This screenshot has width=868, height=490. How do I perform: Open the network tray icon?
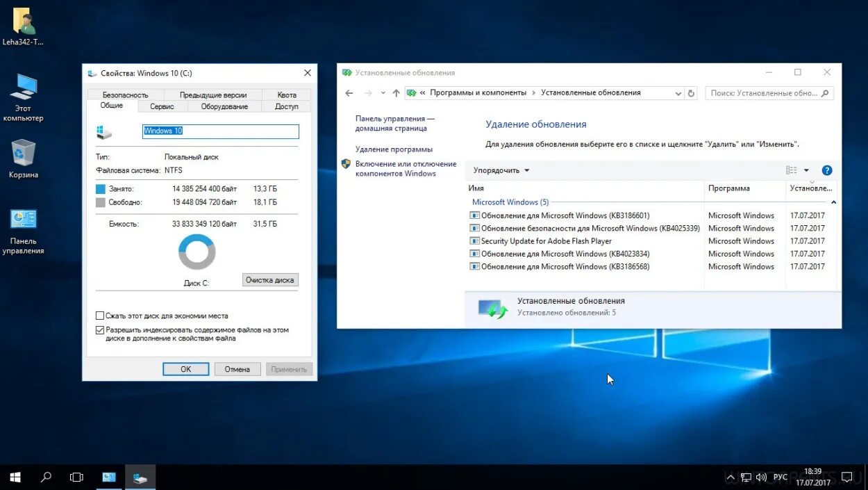pos(746,477)
